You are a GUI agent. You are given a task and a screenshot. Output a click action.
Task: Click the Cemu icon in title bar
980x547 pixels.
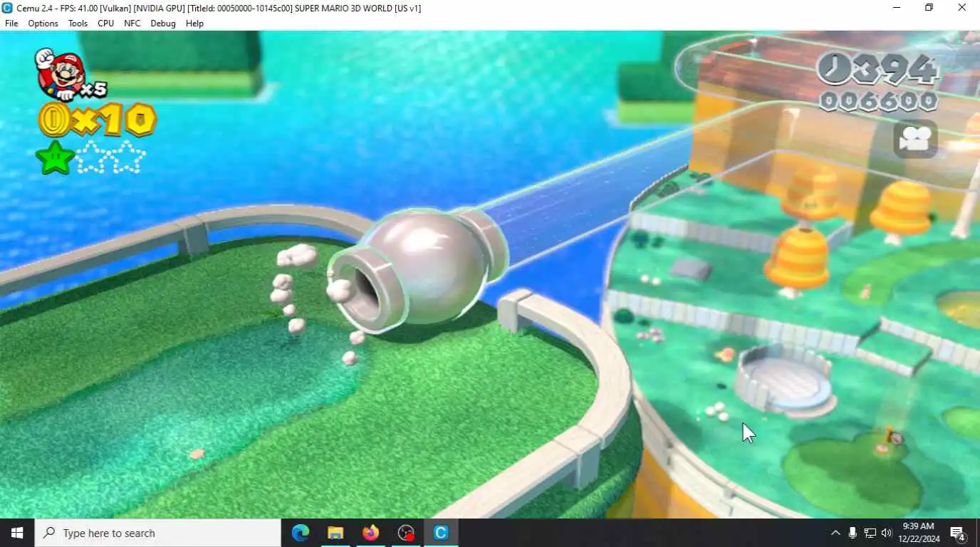pyautogui.click(x=8, y=8)
